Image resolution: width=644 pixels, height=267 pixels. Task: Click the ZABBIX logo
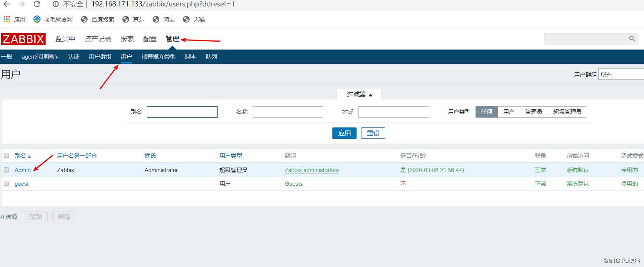(x=23, y=39)
